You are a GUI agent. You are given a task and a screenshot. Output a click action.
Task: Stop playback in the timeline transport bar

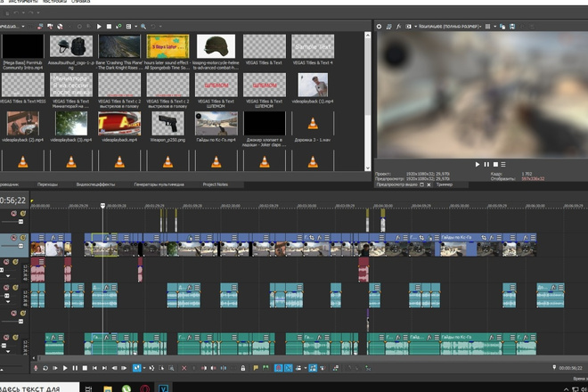point(85,368)
